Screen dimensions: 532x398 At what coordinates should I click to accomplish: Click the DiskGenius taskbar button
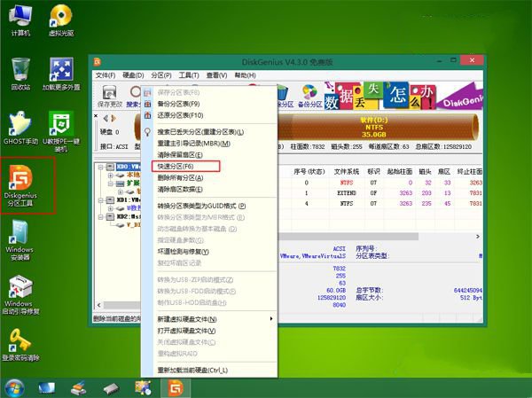click(x=176, y=388)
